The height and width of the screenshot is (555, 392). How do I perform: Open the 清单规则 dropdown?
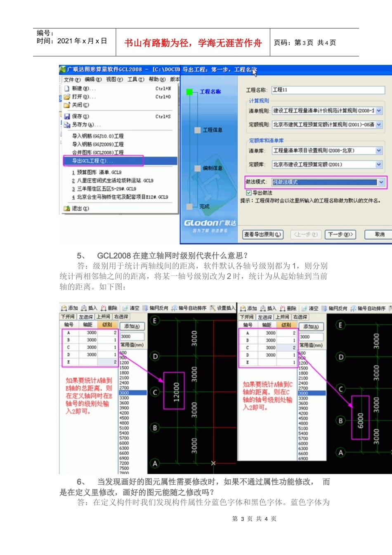pyautogui.click(x=379, y=111)
